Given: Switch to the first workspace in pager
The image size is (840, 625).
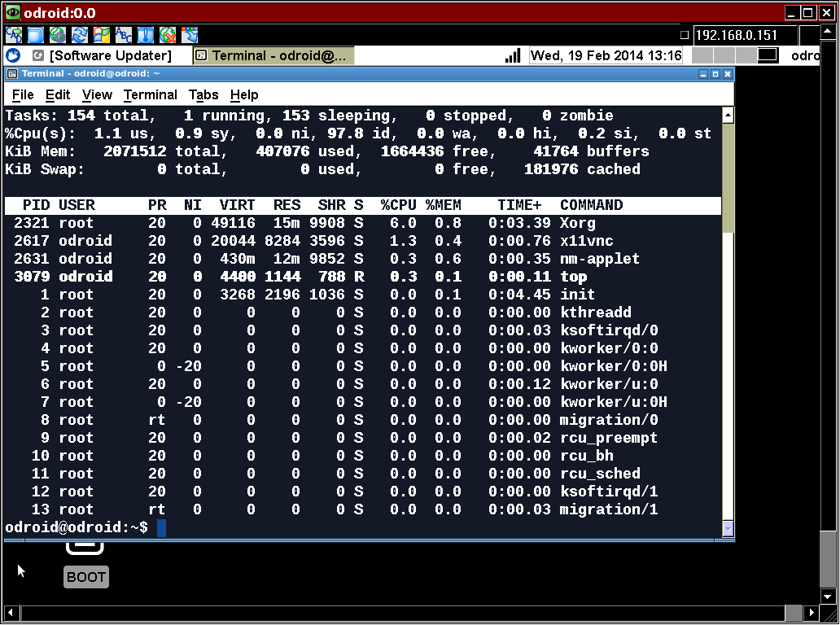Looking at the screenshot, I should [x=702, y=55].
